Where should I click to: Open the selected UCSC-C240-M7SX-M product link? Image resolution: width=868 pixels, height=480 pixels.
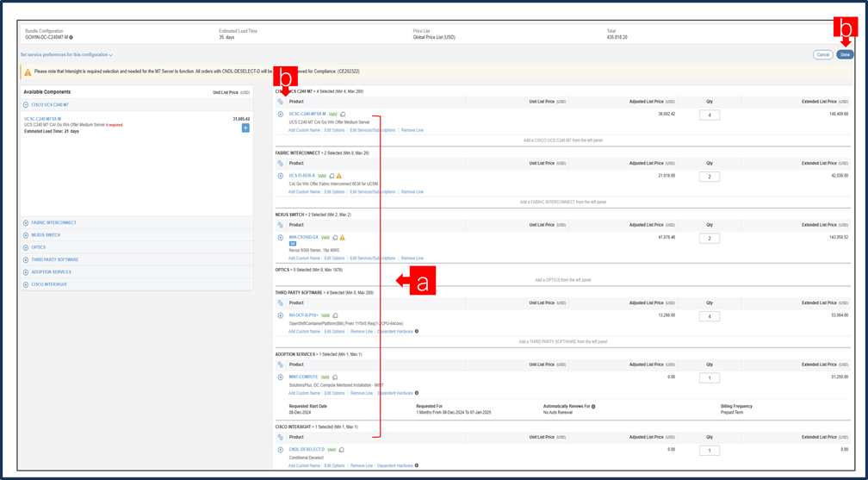(x=307, y=114)
